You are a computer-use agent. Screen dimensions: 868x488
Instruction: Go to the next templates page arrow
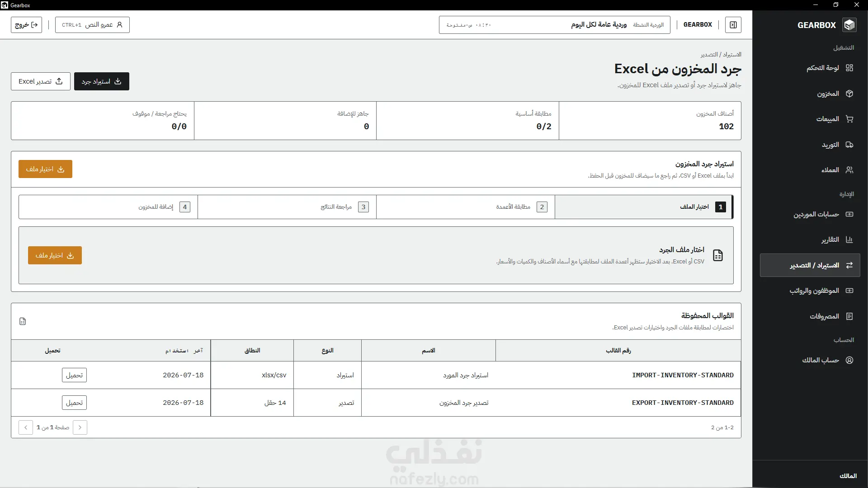tap(26, 427)
